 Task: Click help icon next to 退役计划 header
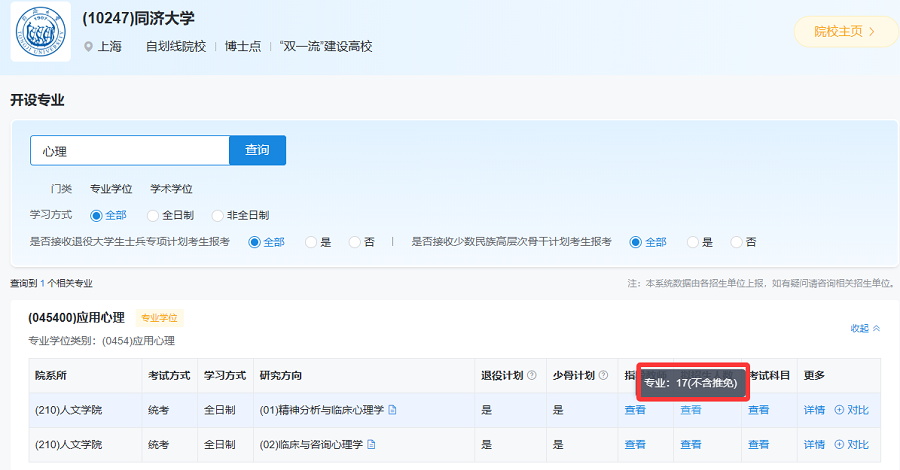click(x=532, y=376)
